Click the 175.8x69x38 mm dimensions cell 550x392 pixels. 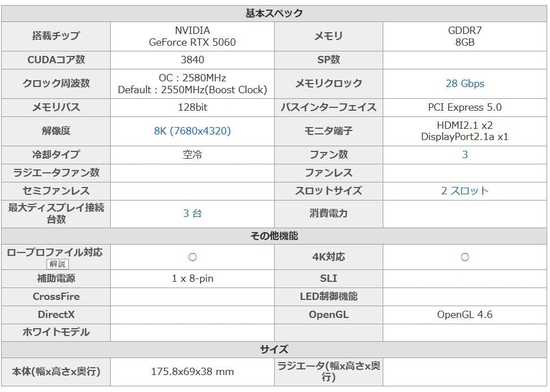tap(192, 371)
